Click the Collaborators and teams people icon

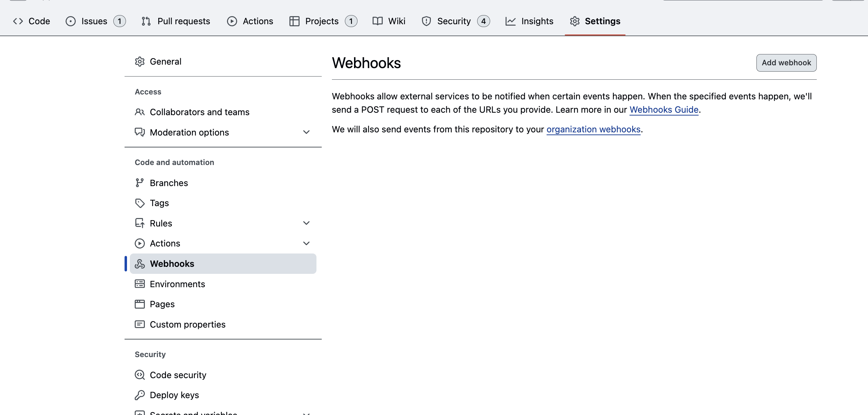pos(140,112)
